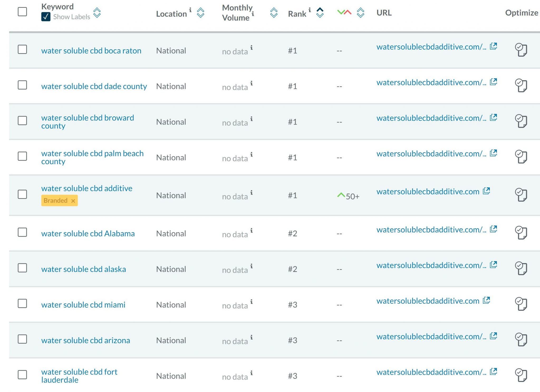Toggle the select-all header checkbox

coord(22,12)
